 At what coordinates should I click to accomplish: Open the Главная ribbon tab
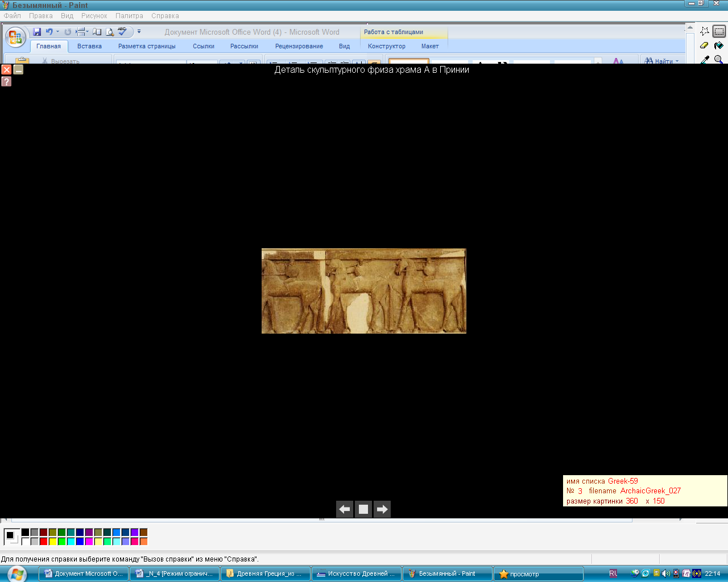pos(48,46)
